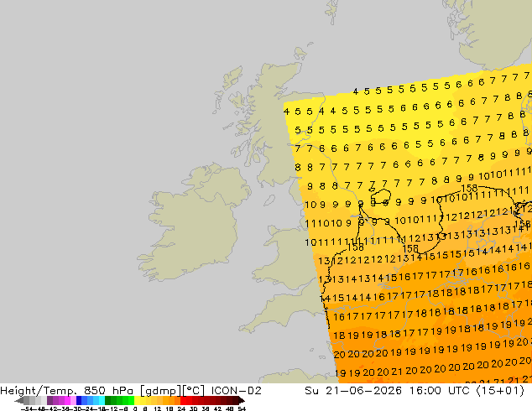Click the 'Height/Temp. 850 hPa' title text
The width and height of the screenshot is (532, 411).
tap(66, 391)
